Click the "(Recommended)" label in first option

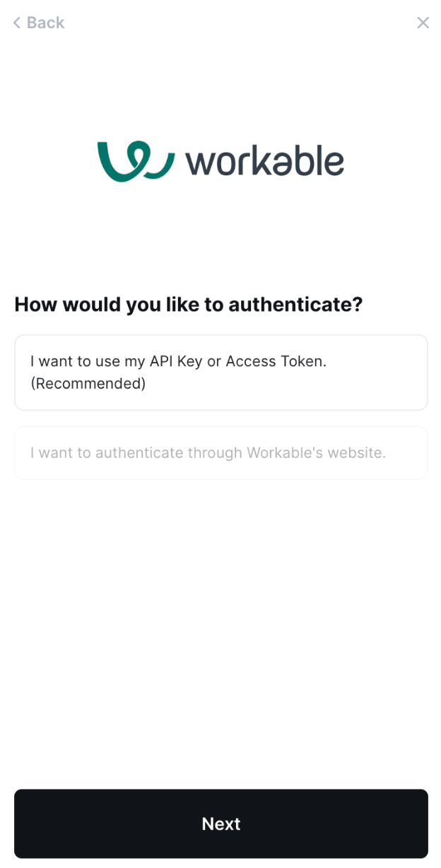(88, 384)
